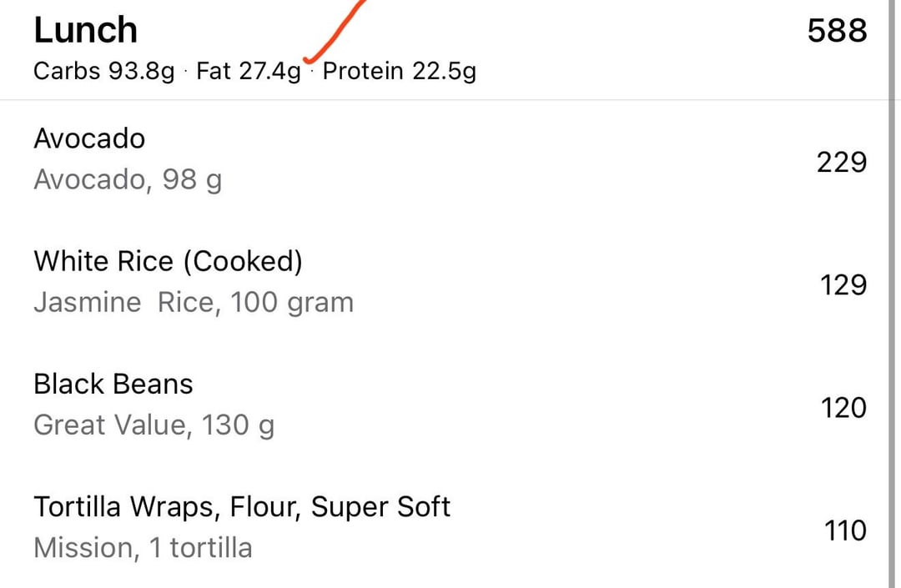This screenshot has width=901, height=588.
Task: Tap the 110 calorie value for tortilla
Action: click(844, 530)
